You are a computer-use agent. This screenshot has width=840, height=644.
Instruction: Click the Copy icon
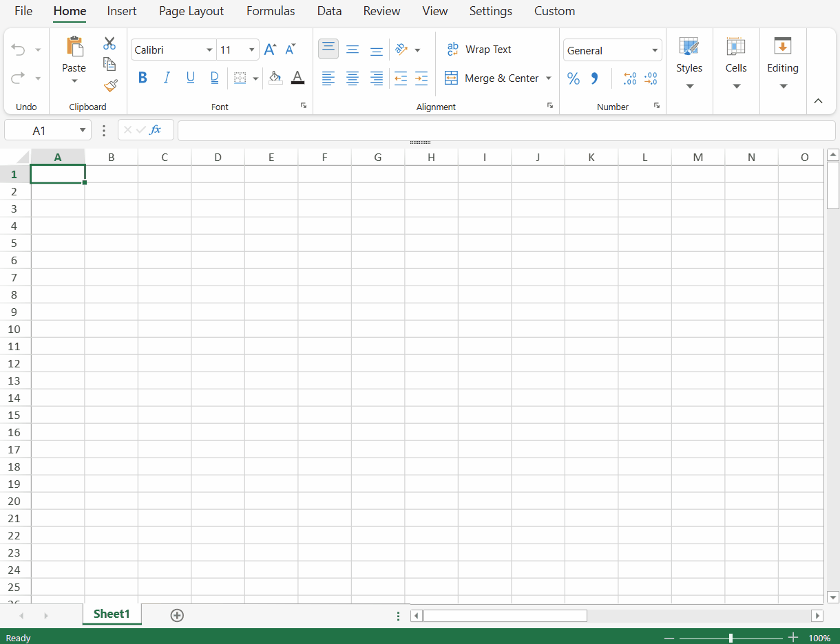(109, 64)
